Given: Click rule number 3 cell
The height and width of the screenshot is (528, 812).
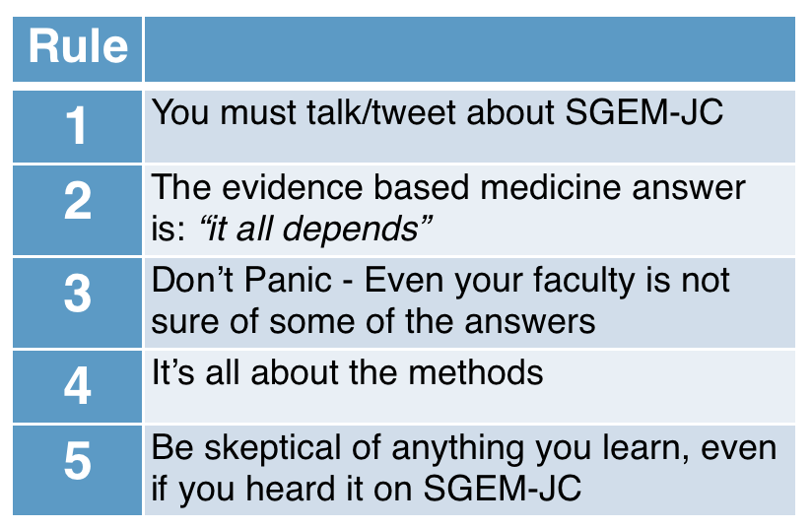Looking at the screenshot, I should click(x=77, y=302).
